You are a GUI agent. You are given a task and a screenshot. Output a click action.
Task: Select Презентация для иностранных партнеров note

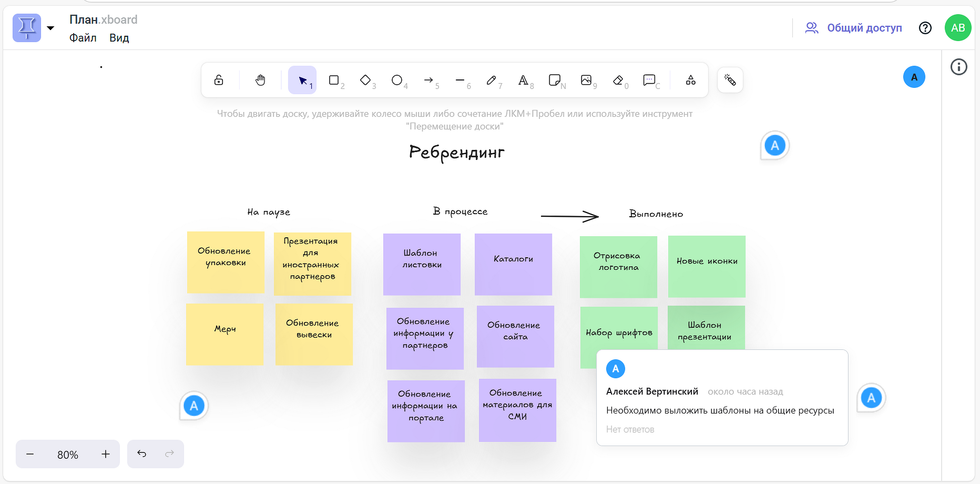312,264
